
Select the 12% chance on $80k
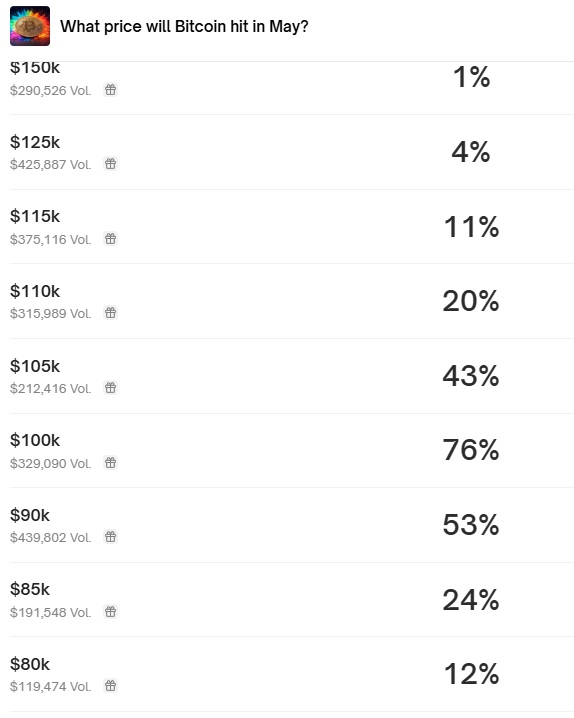[471, 674]
